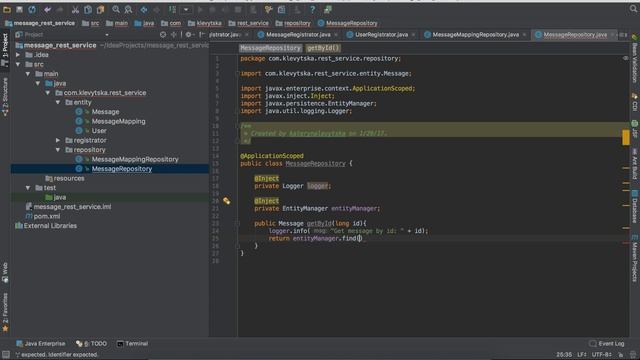Click the MessageRepository breadcrumb in editor

(271, 48)
